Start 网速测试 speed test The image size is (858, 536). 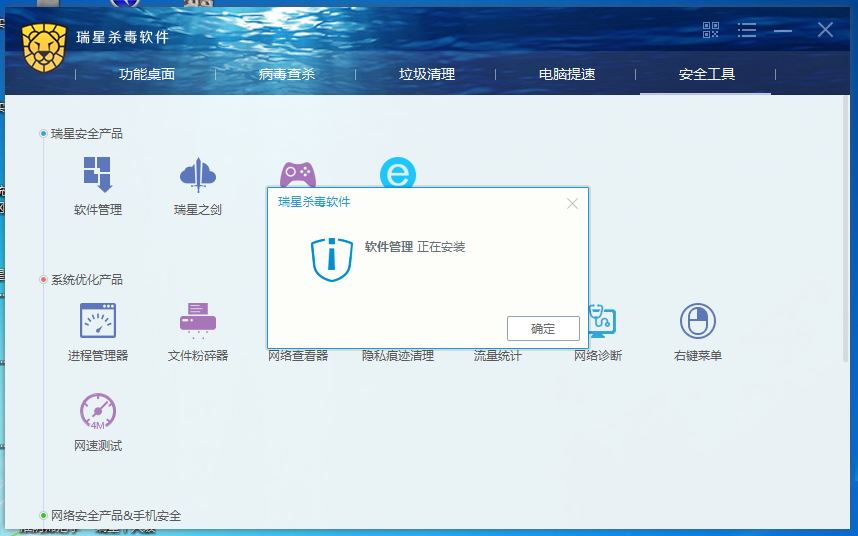pyautogui.click(x=97, y=411)
